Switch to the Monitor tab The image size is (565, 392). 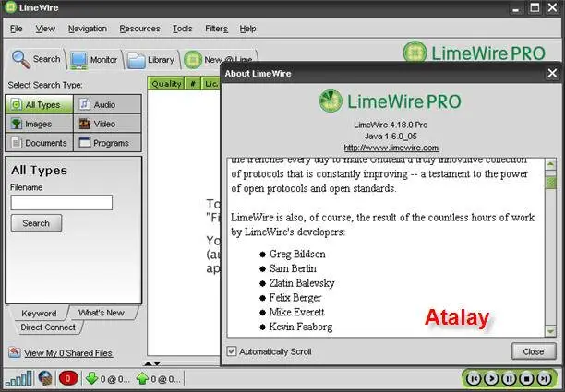coord(94,60)
